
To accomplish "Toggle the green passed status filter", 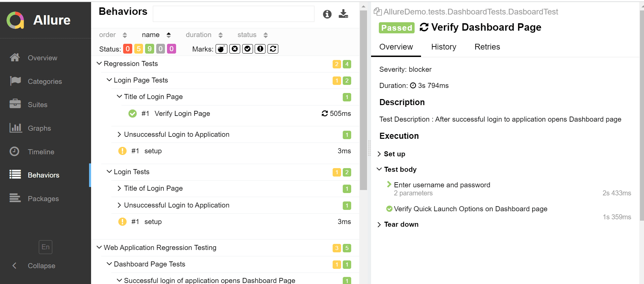I will point(149,49).
